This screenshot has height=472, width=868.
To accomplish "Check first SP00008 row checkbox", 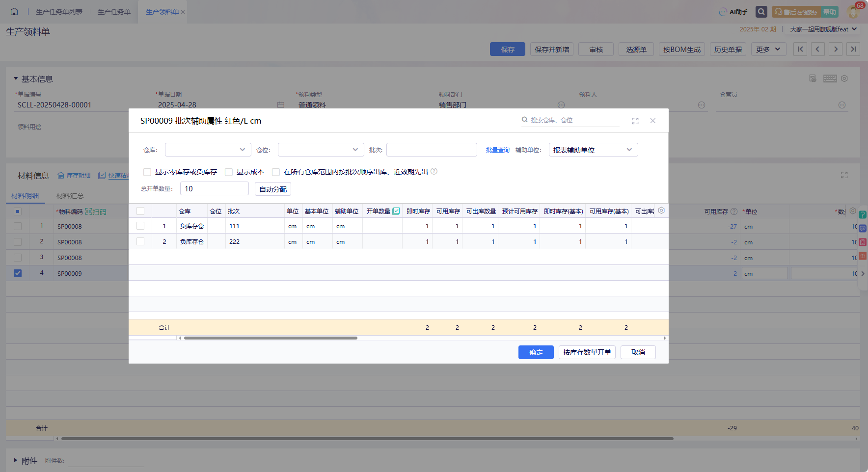I will [18, 226].
